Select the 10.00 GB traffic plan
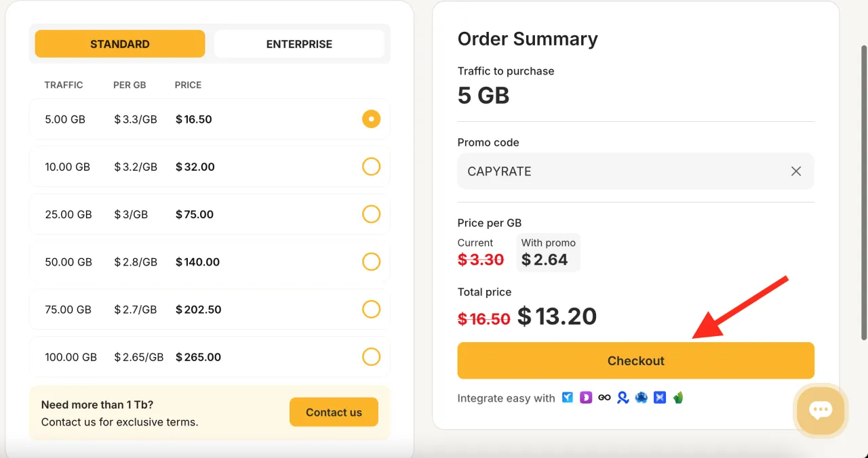This screenshot has height=458, width=868. tap(371, 167)
